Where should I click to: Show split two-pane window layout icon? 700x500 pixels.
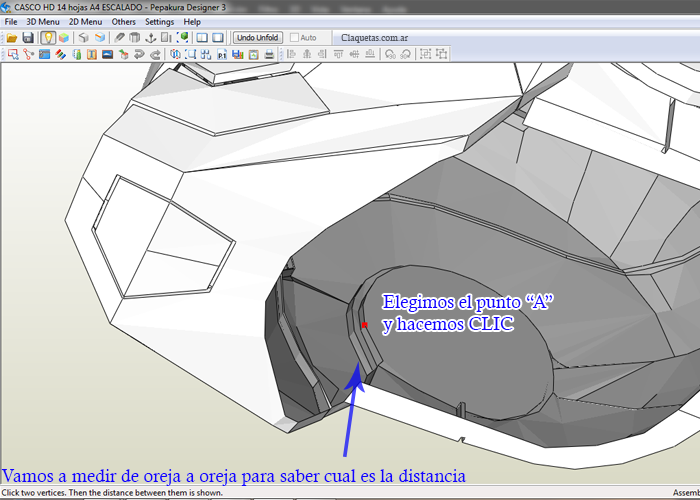coord(202,38)
